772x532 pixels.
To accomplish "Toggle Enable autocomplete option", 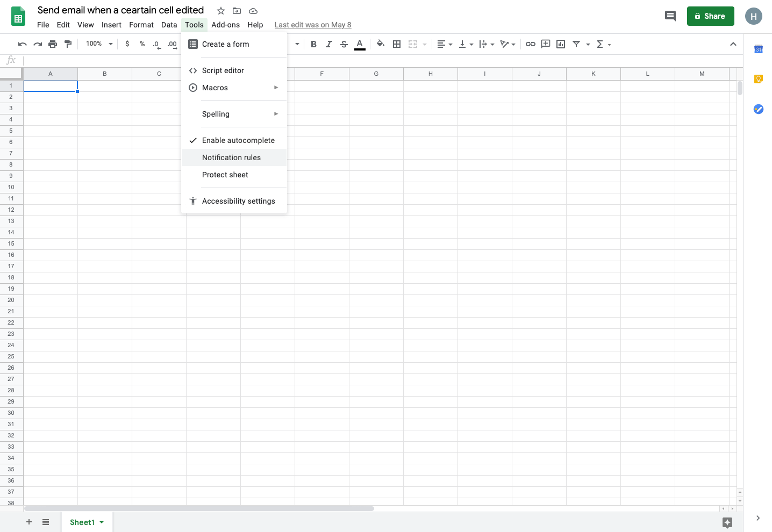I will tap(234, 140).
